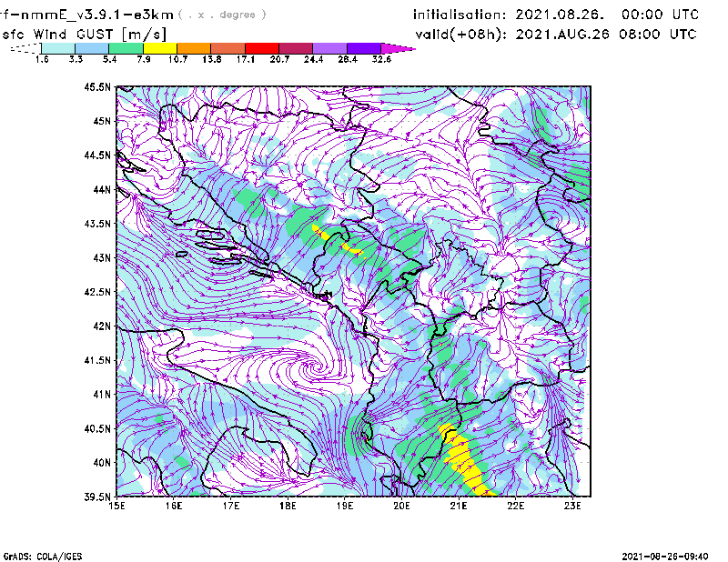Click the 39.5N latitude label
The width and height of the screenshot is (728, 562).
pyautogui.click(x=97, y=497)
